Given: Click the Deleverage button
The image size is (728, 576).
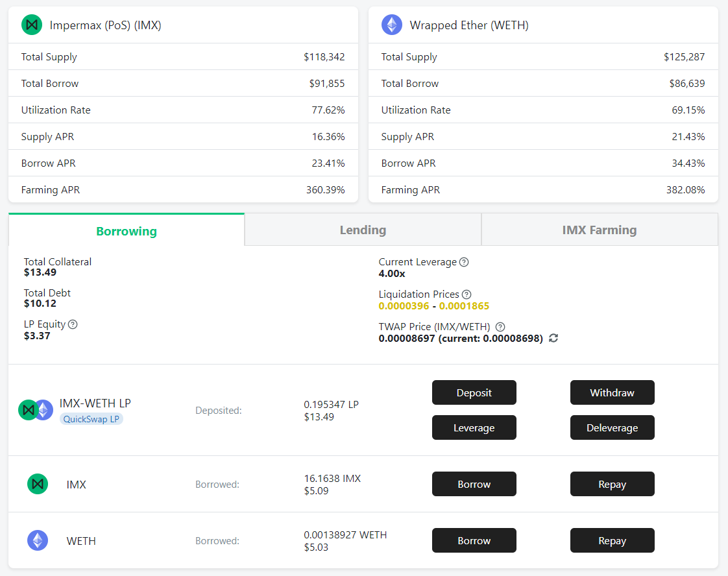Looking at the screenshot, I should tap(612, 427).
